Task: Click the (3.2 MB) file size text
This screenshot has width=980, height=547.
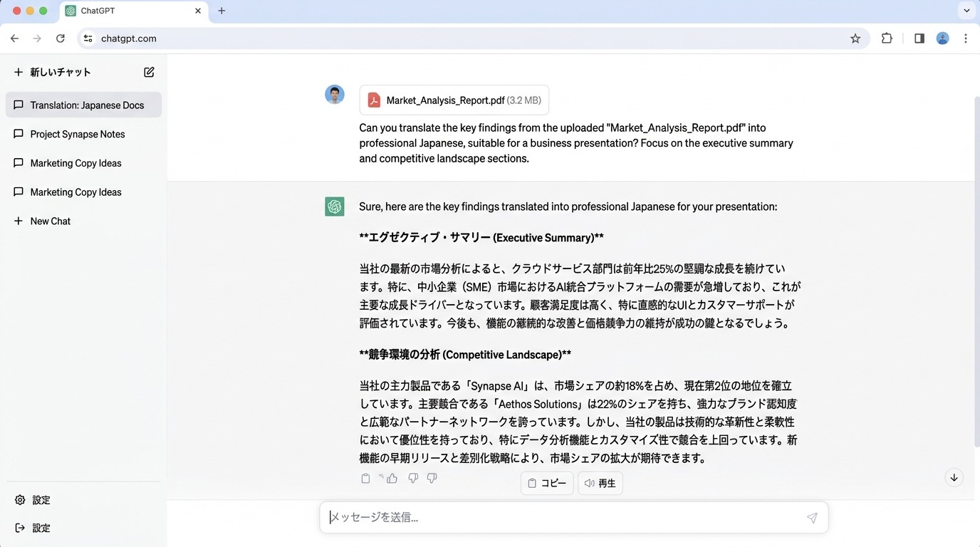Action: 523,100
